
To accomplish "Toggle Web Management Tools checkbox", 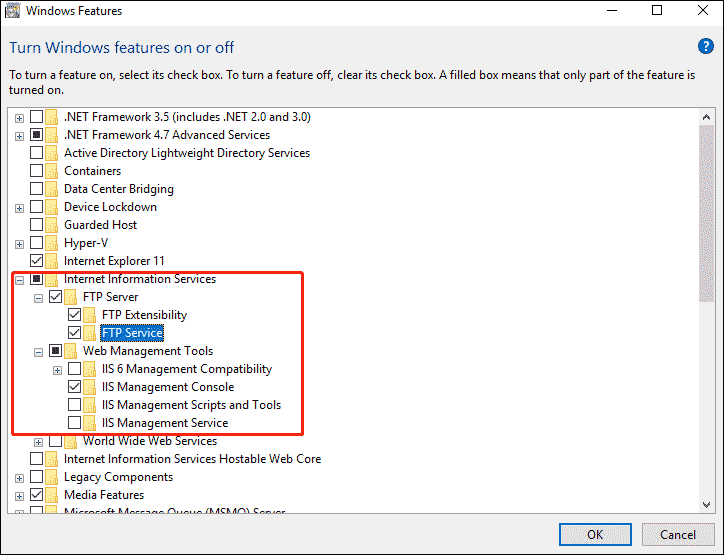I will tap(55, 350).
